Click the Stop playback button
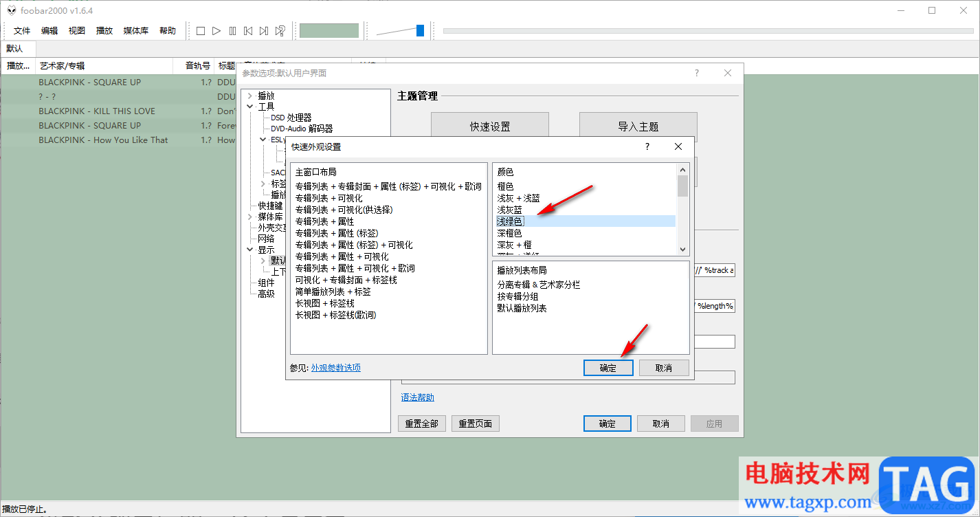Viewport: 980px width, 517px height. click(201, 31)
